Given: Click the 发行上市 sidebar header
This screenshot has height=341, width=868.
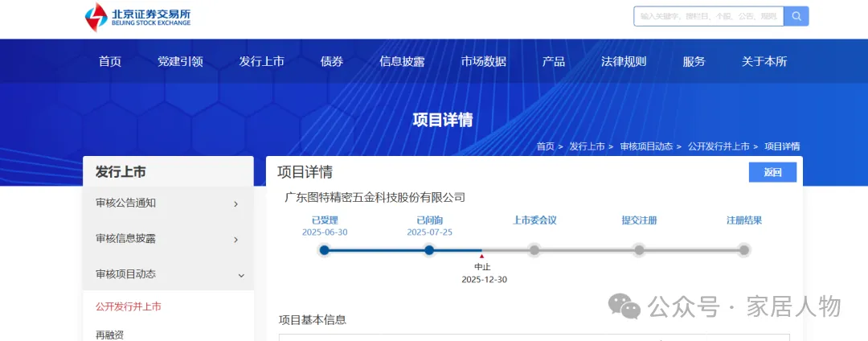Looking at the screenshot, I should [121, 172].
